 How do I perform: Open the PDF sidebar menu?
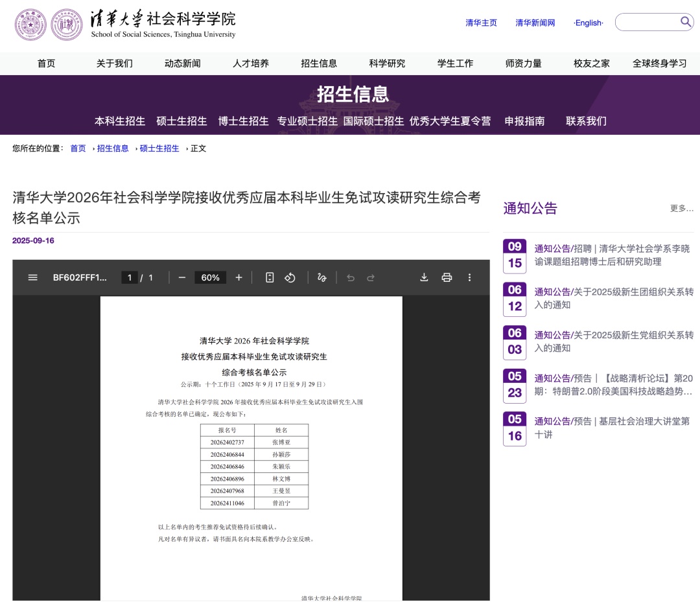point(32,277)
